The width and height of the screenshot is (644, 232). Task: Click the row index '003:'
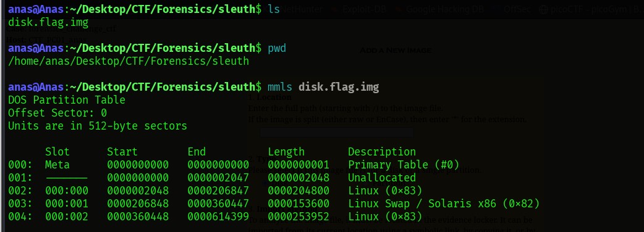coord(20,204)
